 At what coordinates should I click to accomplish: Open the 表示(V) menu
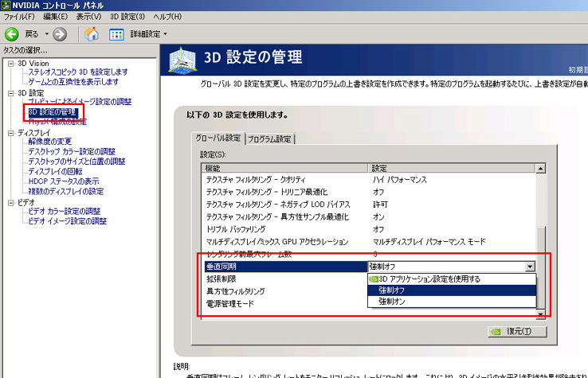(x=88, y=17)
